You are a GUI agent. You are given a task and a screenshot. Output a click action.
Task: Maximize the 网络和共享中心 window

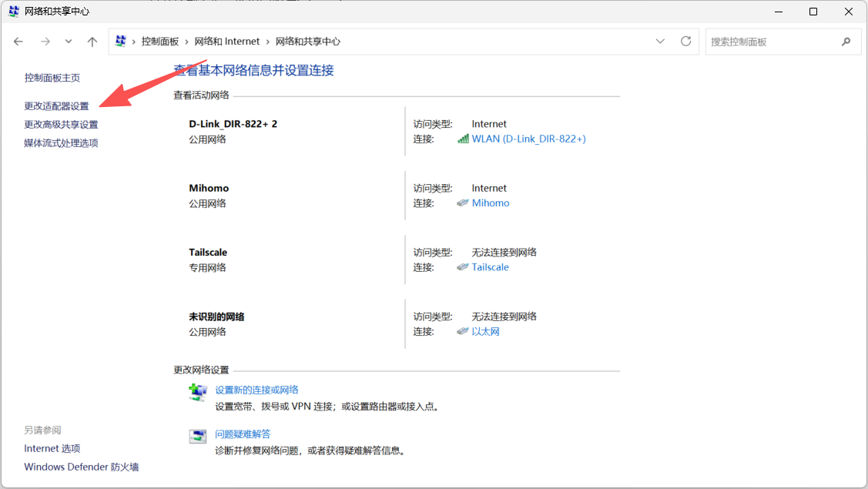pos(813,12)
